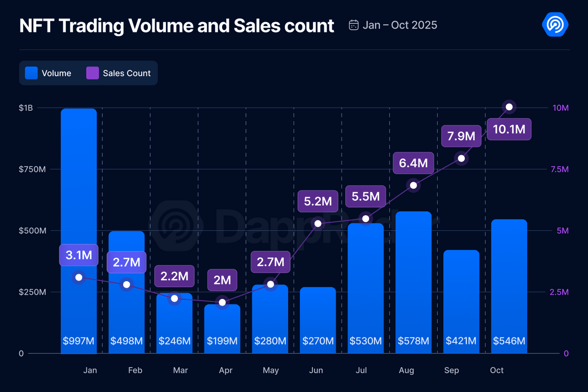This screenshot has height=392, width=588.
Task: Click the $1B y-axis label
Action: 25,108
